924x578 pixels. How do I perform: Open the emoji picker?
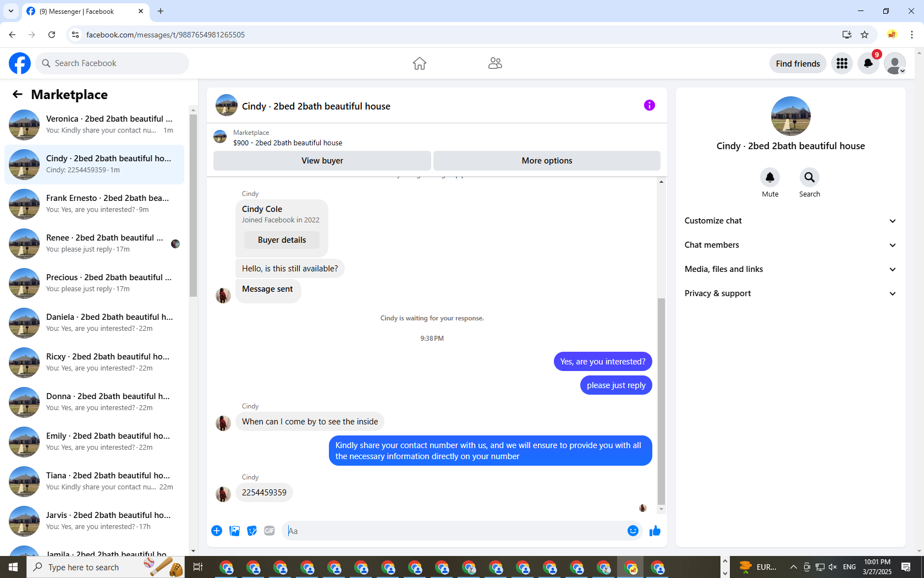pyautogui.click(x=633, y=531)
